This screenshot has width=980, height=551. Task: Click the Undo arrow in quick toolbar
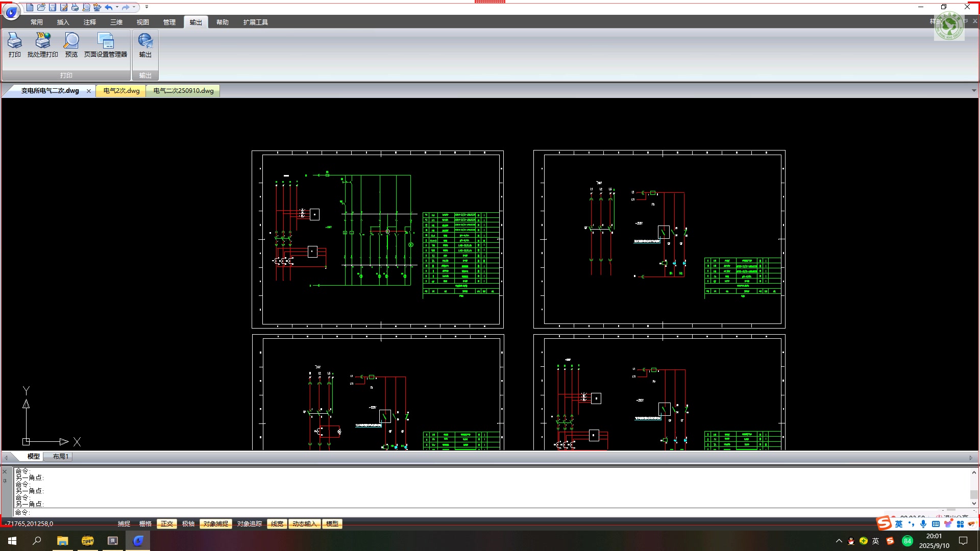pos(109,7)
